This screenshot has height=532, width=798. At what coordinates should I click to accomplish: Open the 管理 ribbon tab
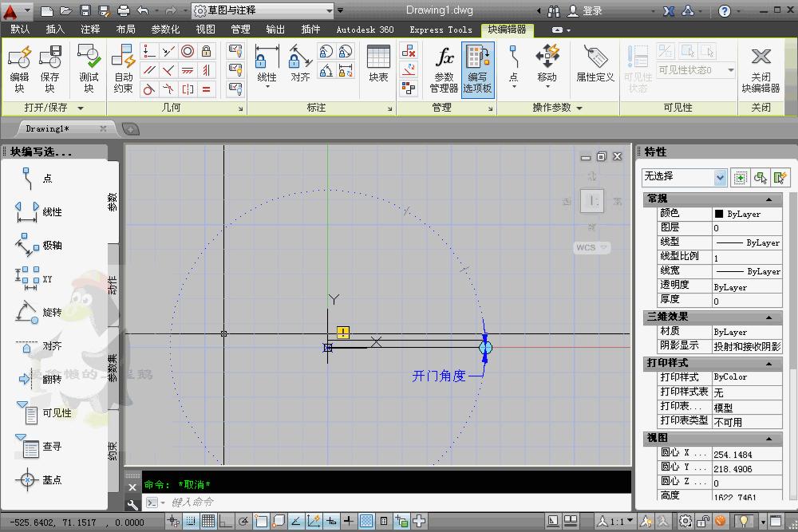[240, 30]
